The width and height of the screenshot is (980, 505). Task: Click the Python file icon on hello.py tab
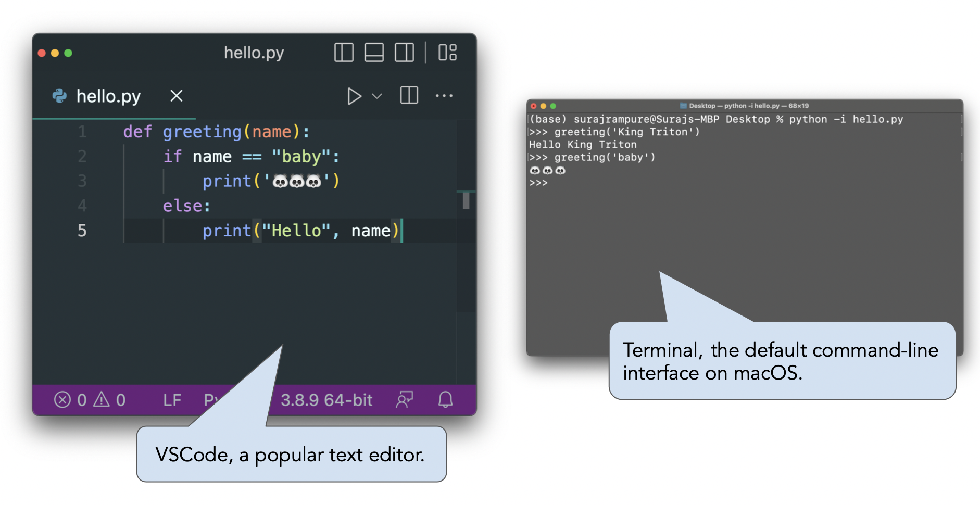59,96
